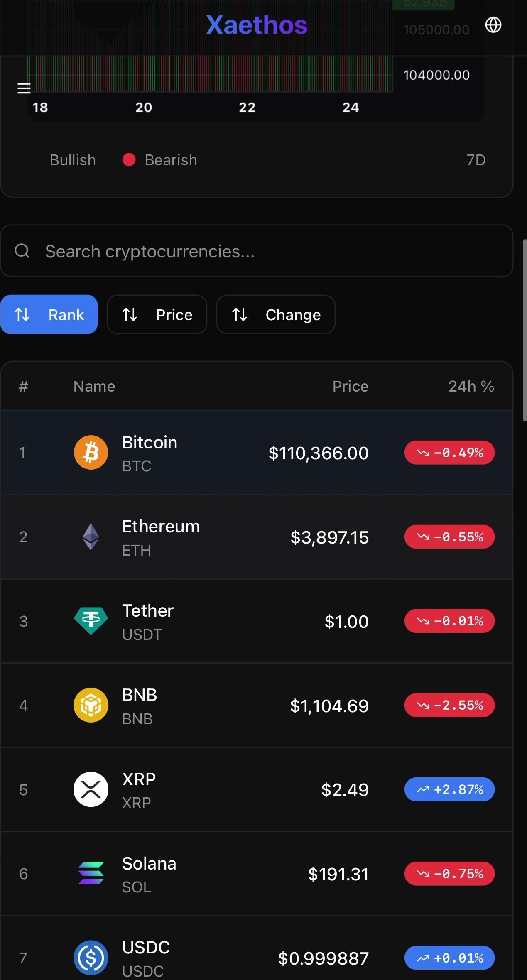Click the red Bearish legend dot
527x980 pixels.
tap(129, 160)
